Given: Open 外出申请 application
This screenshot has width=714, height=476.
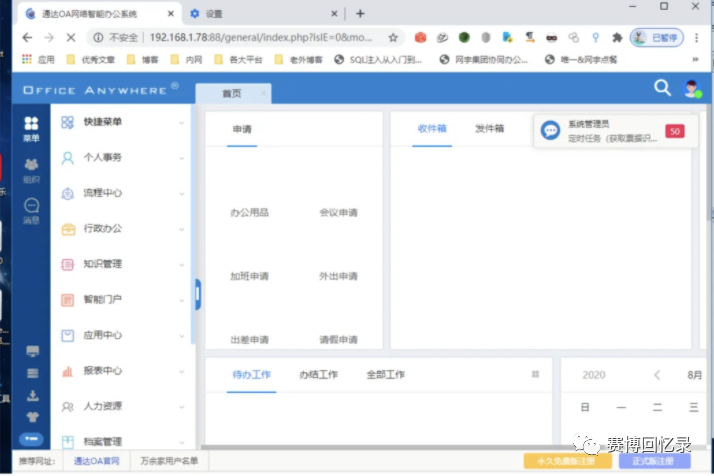Looking at the screenshot, I should click(x=338, y=276).
